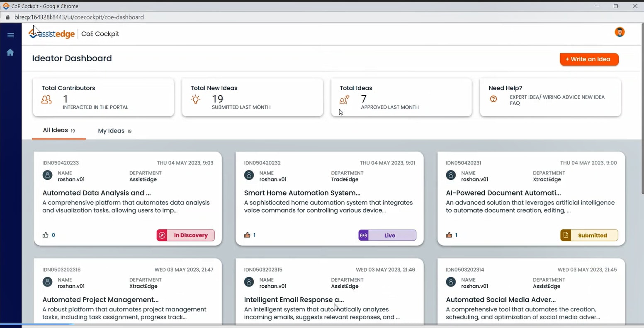644x328 pixels.
Task: Click the AssistEdge logo
Action: tap(52, 34)
